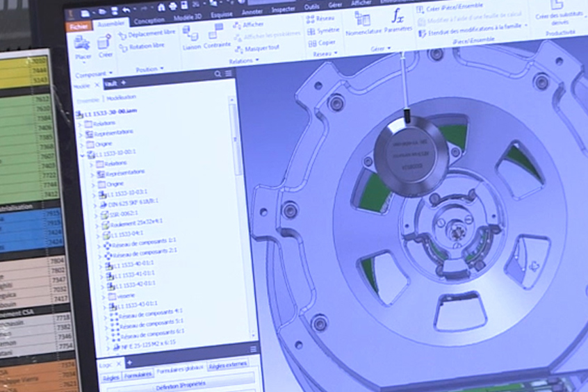Click the browser search magnifier icon
Screen dimensions: 588x392
point(218,73)
